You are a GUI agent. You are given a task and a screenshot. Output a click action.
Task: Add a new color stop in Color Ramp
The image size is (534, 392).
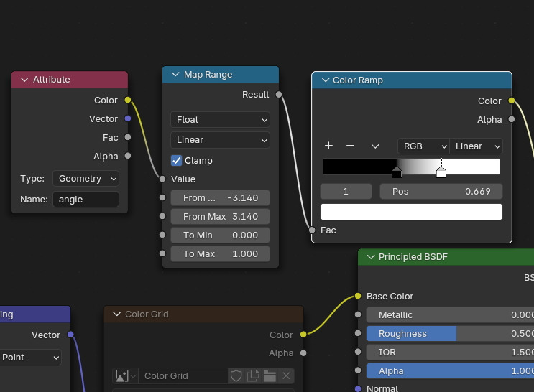point(328,146)
